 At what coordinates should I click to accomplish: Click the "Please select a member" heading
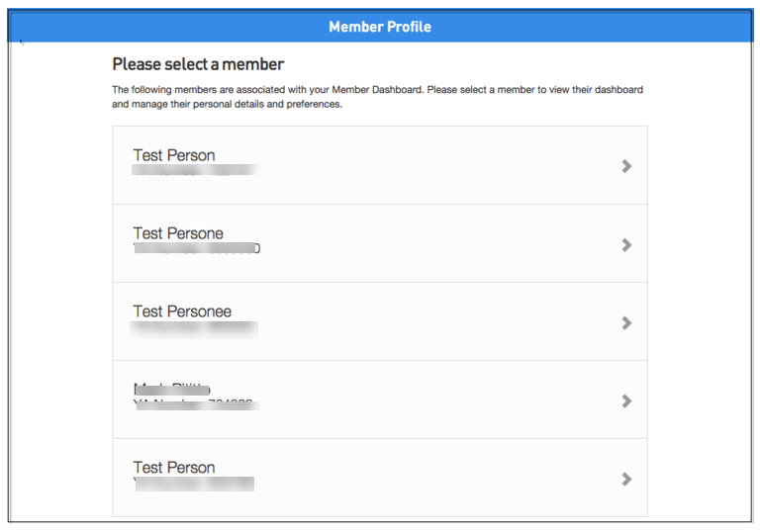pyautogui.click(x=198, y=64)
